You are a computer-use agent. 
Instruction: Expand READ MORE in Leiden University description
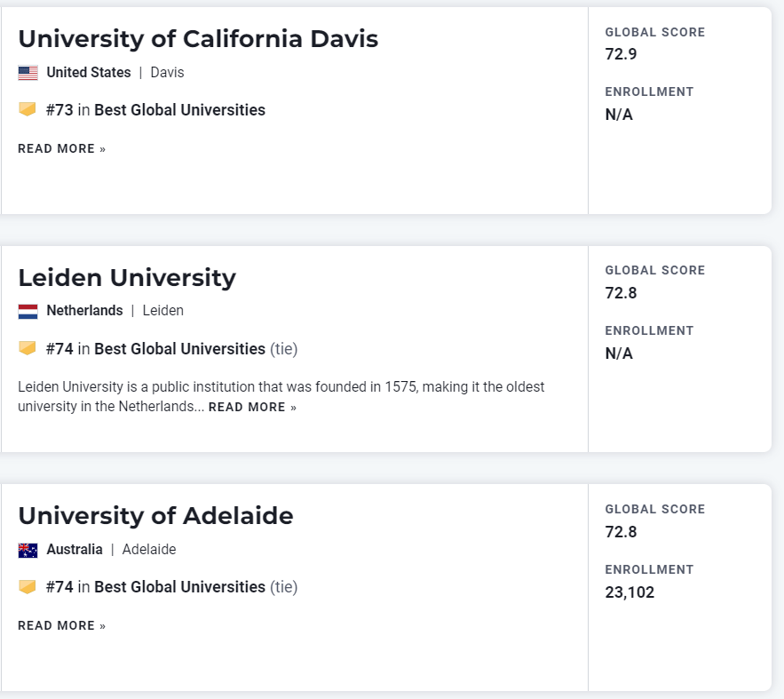coord(252,408)
